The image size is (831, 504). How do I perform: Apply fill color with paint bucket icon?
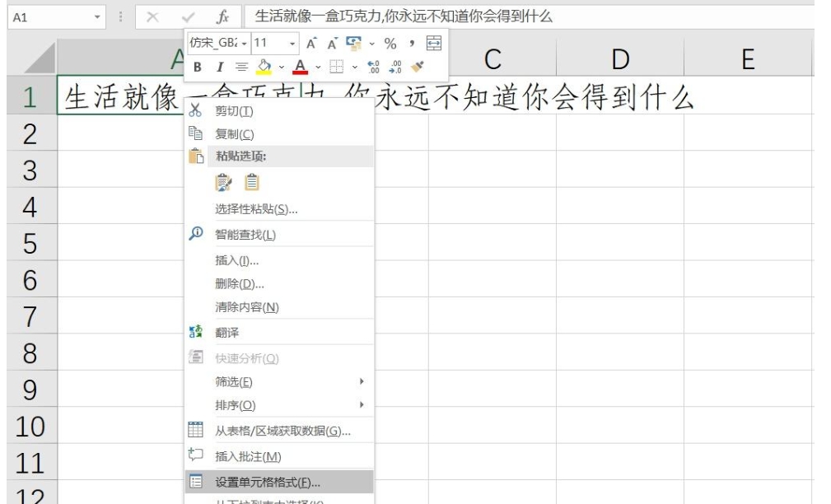264,65
